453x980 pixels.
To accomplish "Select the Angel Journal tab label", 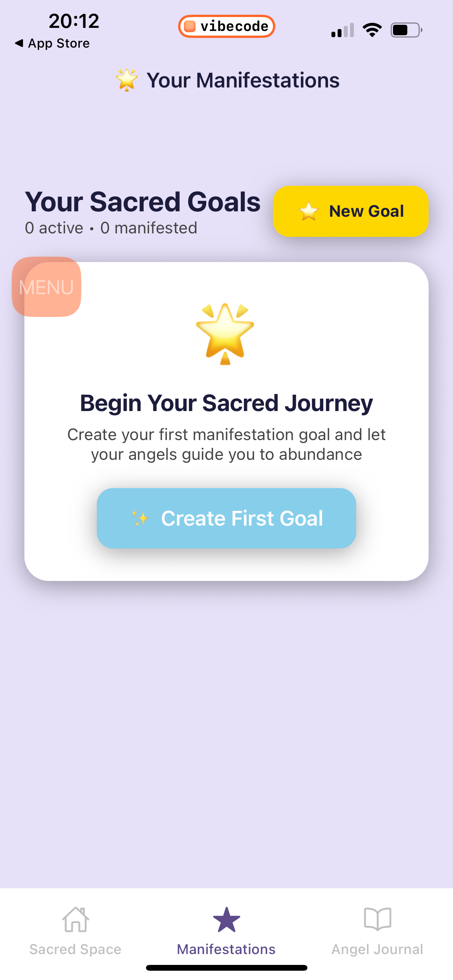I will coord(377,949).
